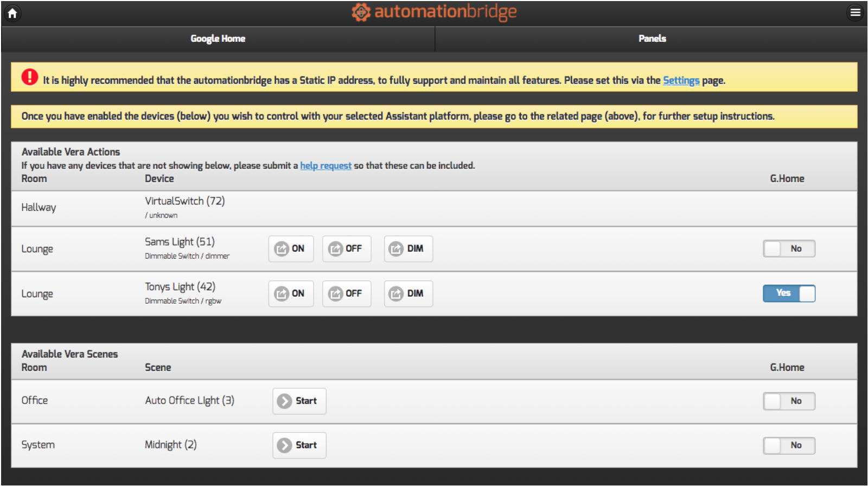Click the automationbridge gear logo
Viewport: 868px width, 486px height.
(x=361, y=12)
